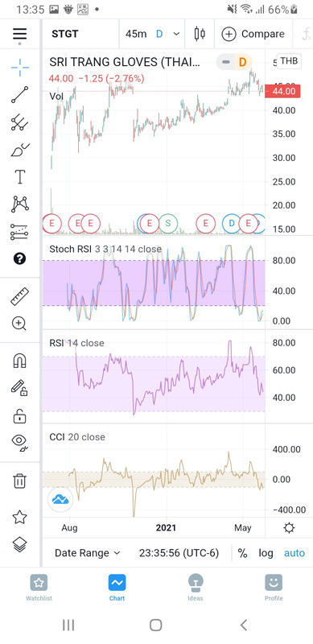The width and height of the screenshot is (313, 644).
Task: Click the Android back button
Action: tap(243, 625)
